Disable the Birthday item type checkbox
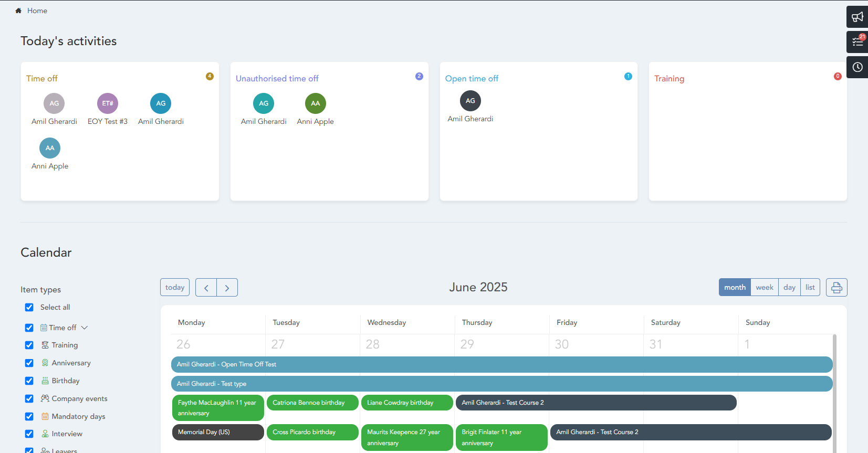Image resolution: width=868 pixels, height=453 pixels. tap(29, 381)
